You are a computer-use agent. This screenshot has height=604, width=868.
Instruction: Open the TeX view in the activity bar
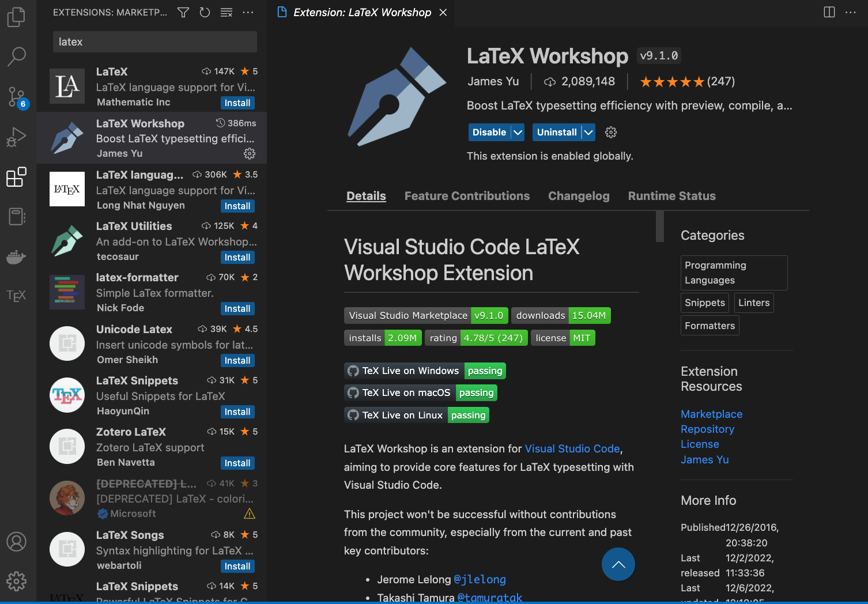tap(16, 296)
